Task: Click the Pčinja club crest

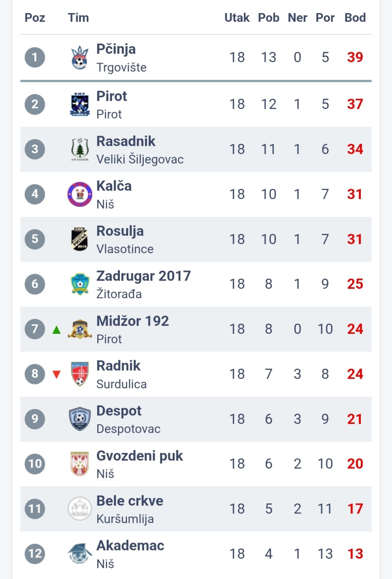Action: (80, 58)
